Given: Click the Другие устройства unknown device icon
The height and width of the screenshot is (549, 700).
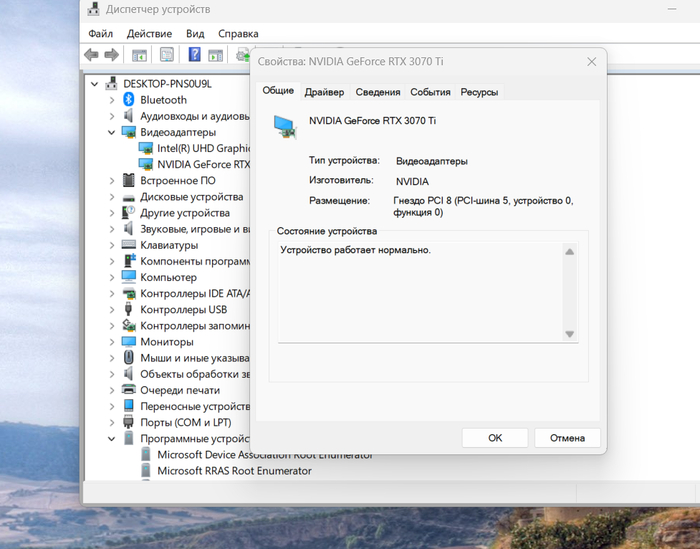Looking at the screenshot, I should pos(129,212).
